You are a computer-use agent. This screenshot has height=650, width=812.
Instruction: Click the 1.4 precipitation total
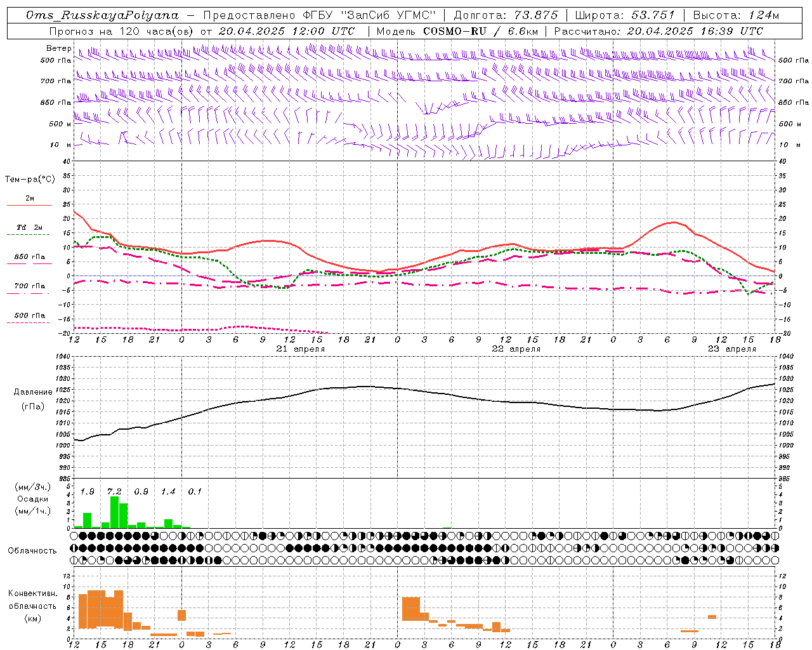pyautogui.click(x=168, y=491)
